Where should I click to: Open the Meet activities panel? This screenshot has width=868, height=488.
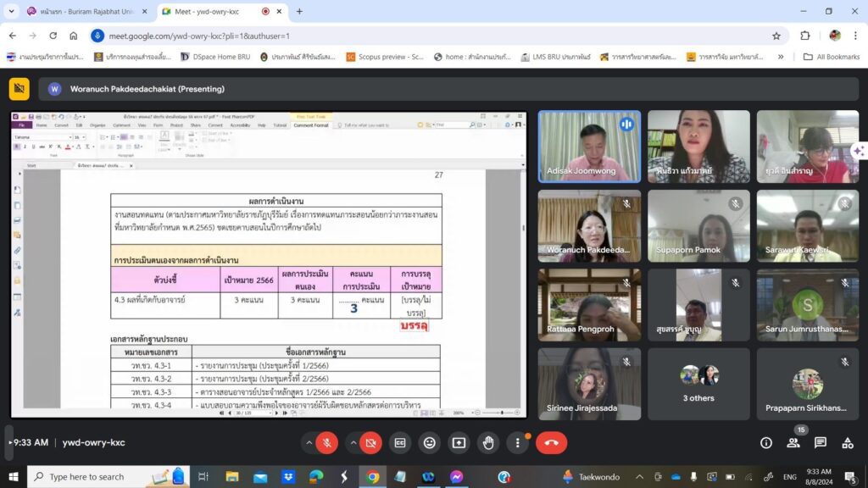(848, 442)
